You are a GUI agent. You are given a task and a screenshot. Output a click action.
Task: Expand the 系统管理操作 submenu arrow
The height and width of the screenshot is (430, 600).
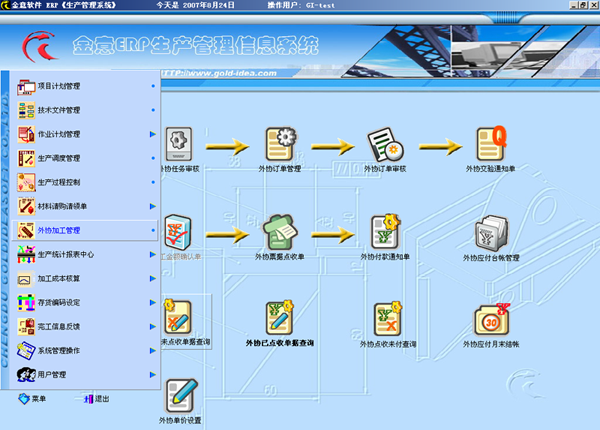click(152, 351)
